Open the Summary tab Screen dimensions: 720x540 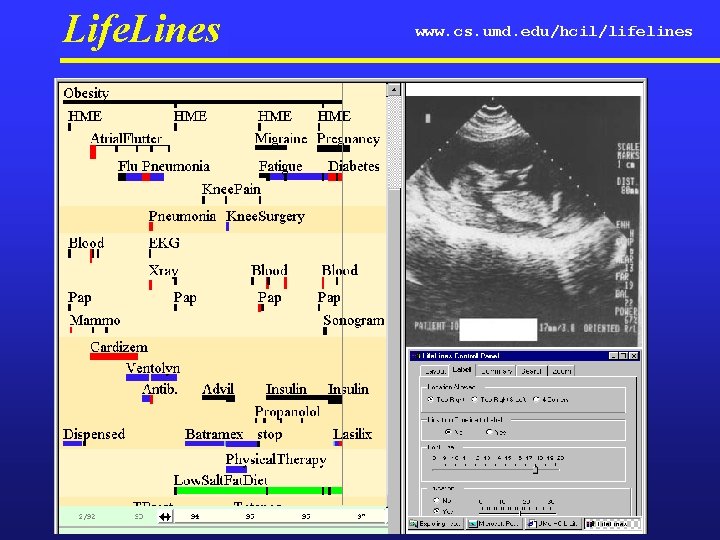(496, 371)
